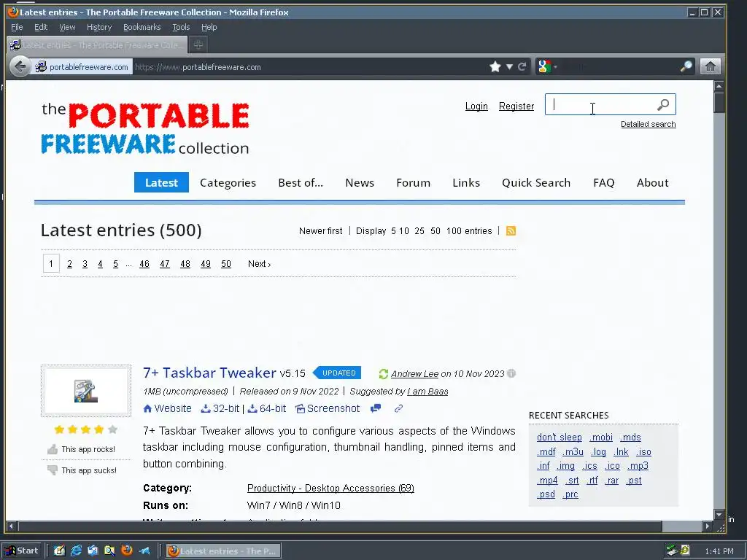Open the Website link of 7+ Taskbar Tweaker
Viewport: 747px width, 560px height.
pos(167,408)
